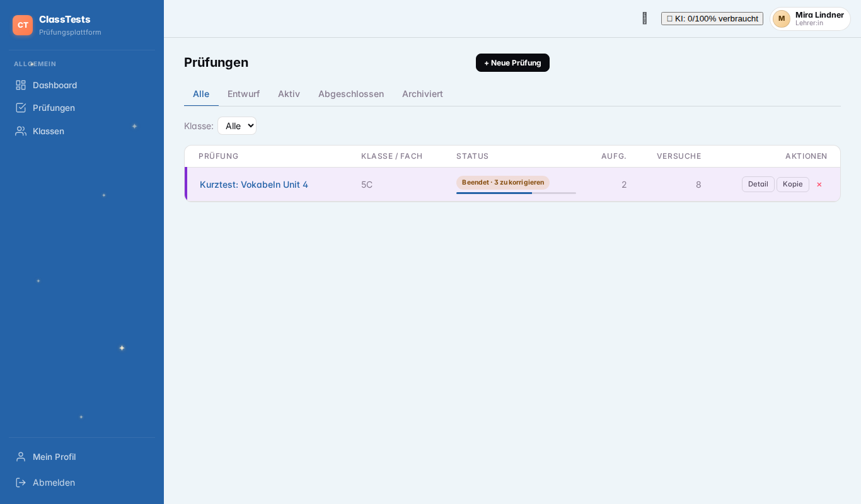Click the Prüfungen page heading
The width and height of the screenshot is (861, 504).
(x=216, y=62)
